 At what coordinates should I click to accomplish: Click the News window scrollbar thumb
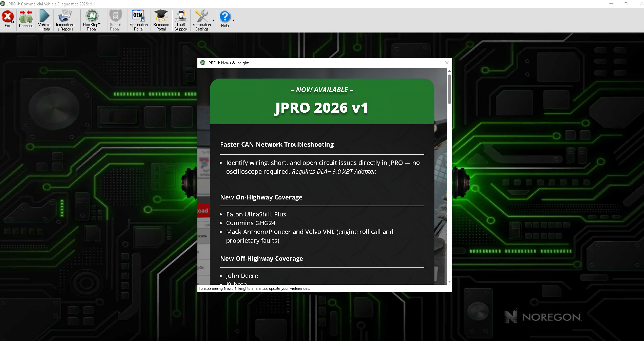pos(449,89)
